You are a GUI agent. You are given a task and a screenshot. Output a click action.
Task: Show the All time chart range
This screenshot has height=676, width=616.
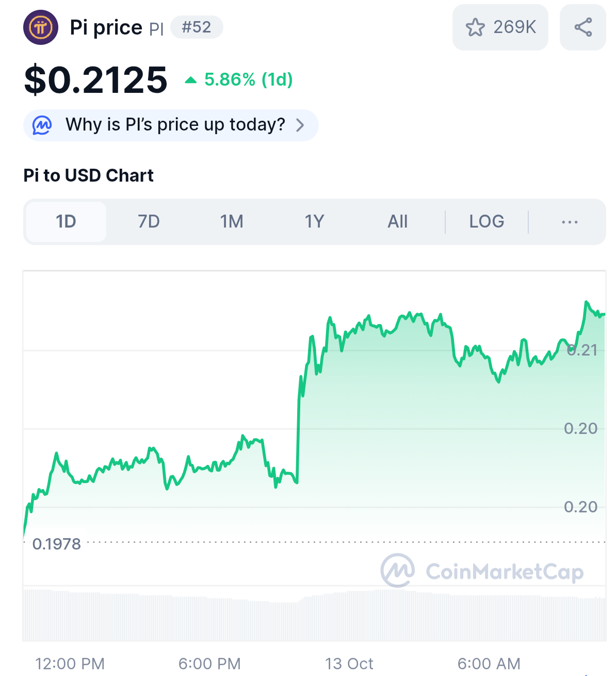click(397, 222)
